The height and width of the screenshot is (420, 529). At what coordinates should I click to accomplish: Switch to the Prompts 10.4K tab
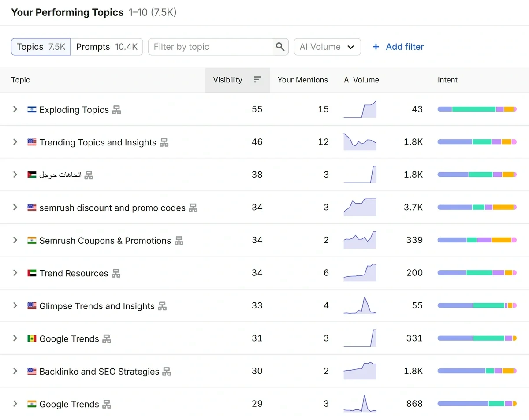pos(107,47)
